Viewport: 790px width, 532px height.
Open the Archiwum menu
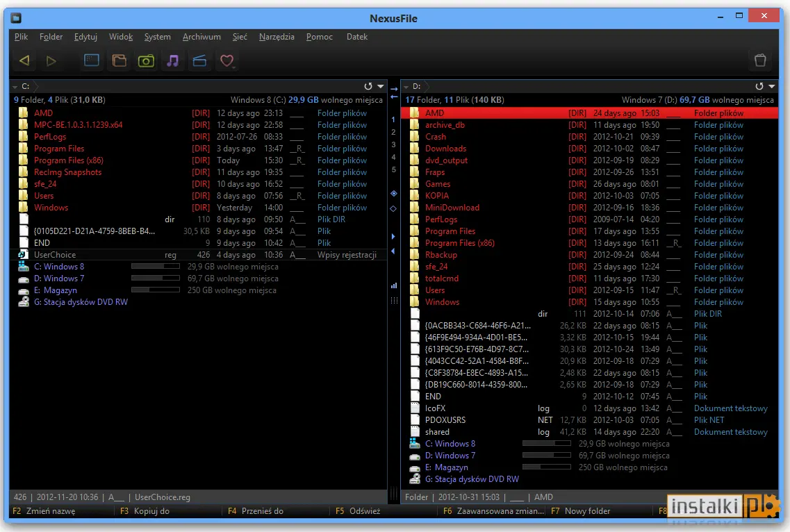tap(201, 37)
